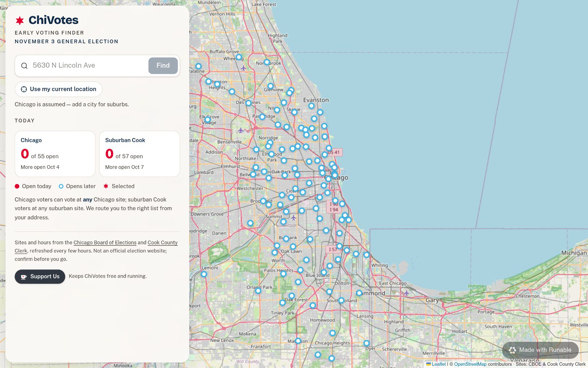Select the map marker near South Holland
Viewport: 588px width, 368px height.
341,300
